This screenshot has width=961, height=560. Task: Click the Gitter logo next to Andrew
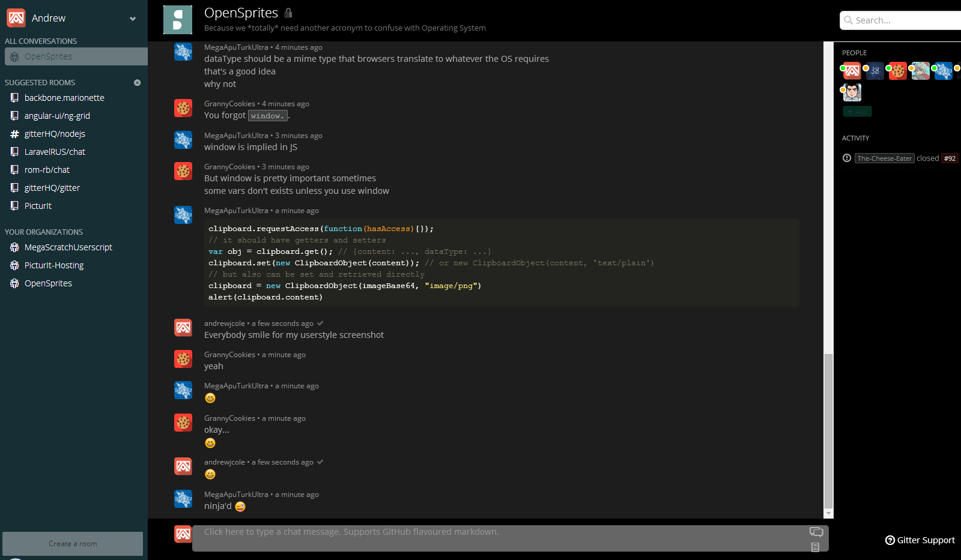click(16, 18)
